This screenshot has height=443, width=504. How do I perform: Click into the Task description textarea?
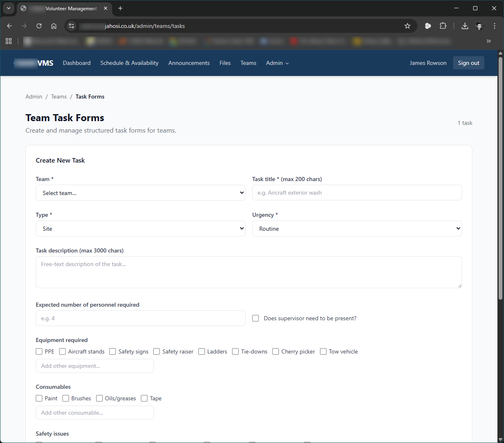(x=249, y=272)
